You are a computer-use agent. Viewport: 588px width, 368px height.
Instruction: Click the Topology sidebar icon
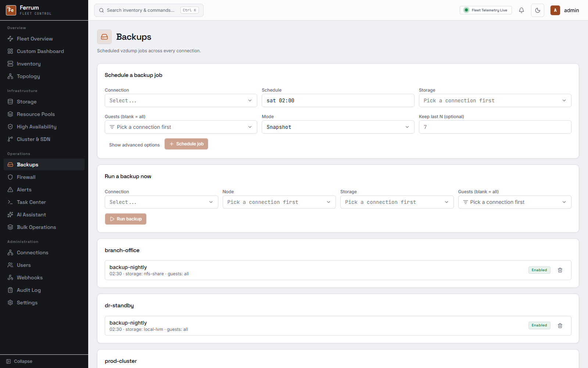(x=10, y=76)
